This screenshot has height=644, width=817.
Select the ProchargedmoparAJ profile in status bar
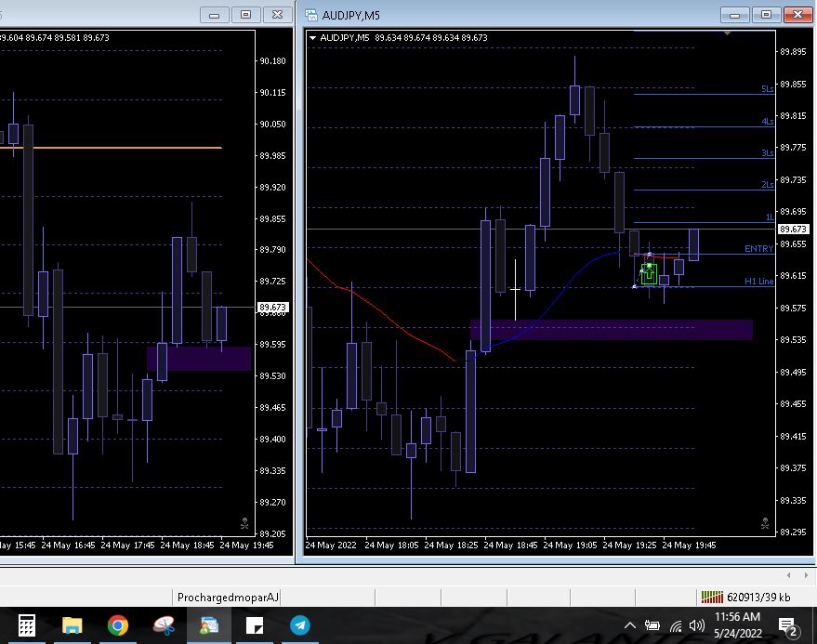click(228, 597)
